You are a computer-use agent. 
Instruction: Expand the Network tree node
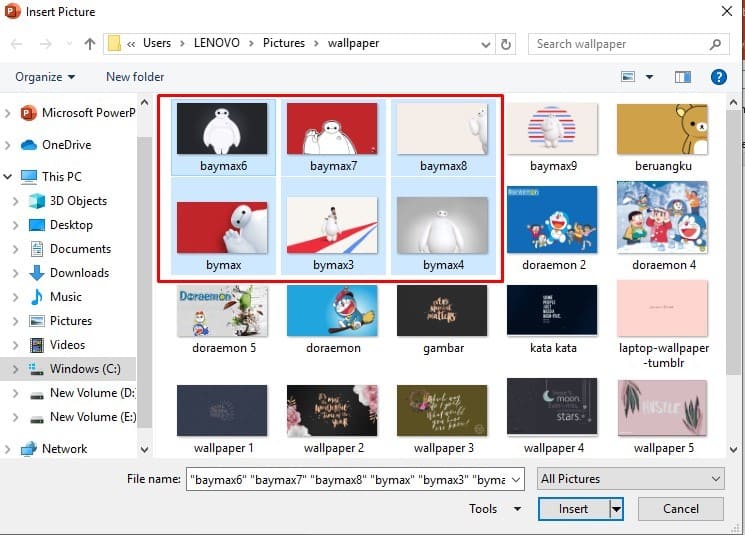tap(8, 449)
